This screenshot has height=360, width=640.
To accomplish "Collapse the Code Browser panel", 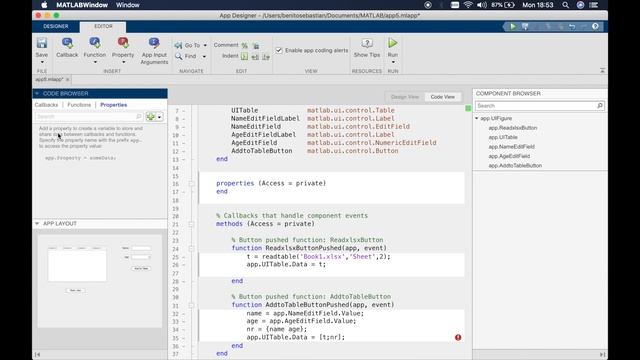I will coord(37,93).
